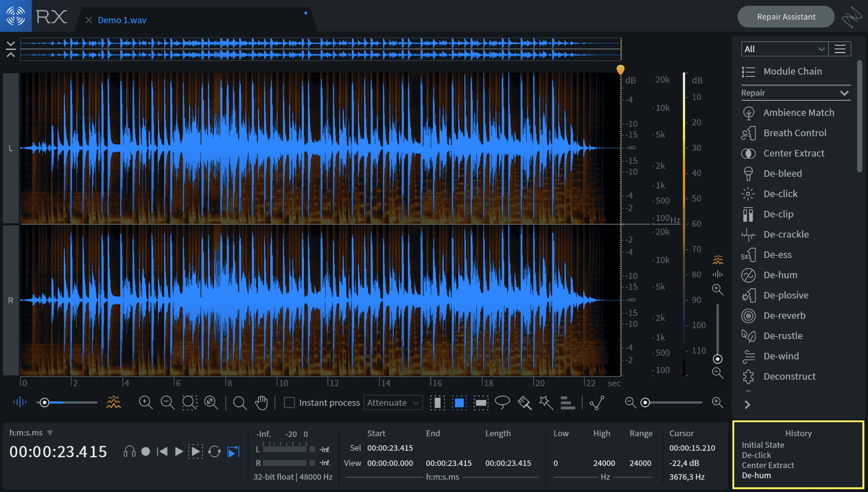Click the spectrogram view icon in toolbar

pyautogui.click(x=114, y=402)
